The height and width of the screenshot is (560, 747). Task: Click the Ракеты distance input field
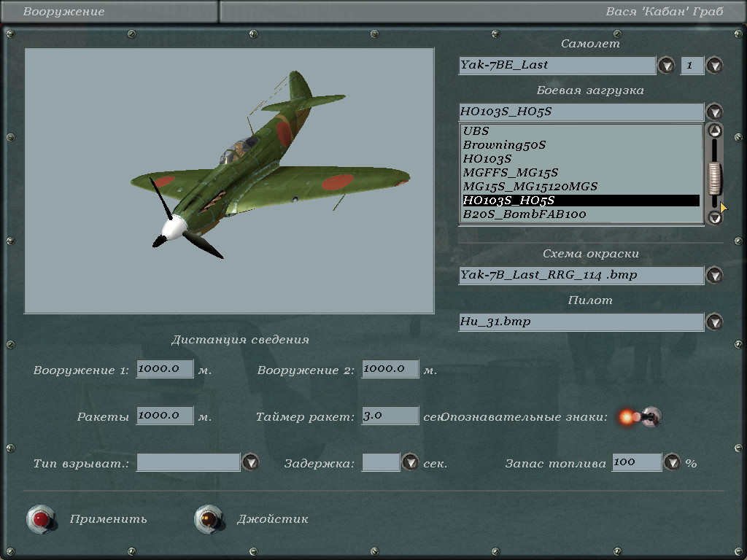click(x=165, y=416)
